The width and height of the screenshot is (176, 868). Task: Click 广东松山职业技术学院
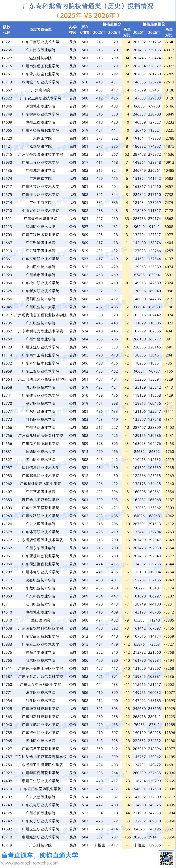[40, 283]
